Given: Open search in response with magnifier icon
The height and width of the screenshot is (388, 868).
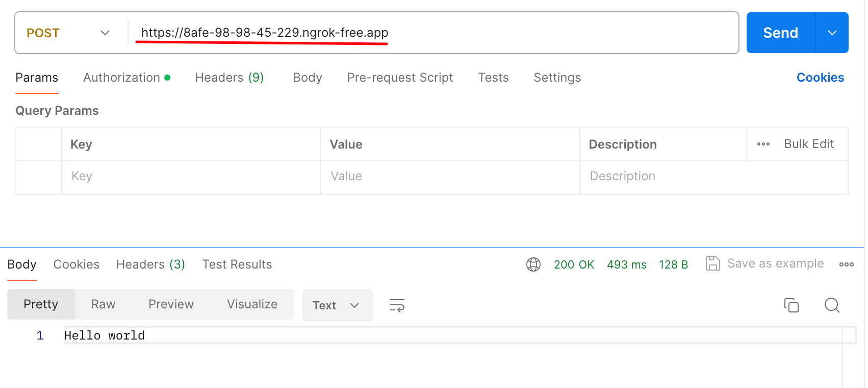Looking at the screenshot, I should pyautogui.click(x=832, y=305).
